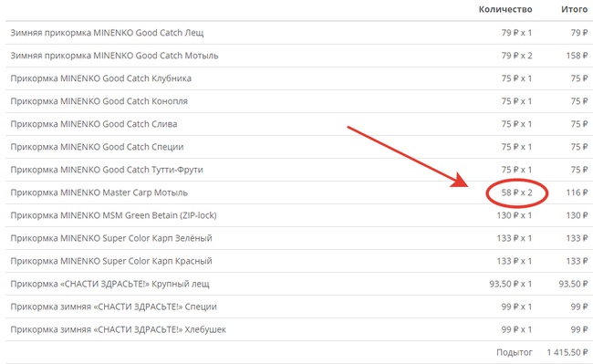Click quantity 130 ₽ x 1 for MSM Green Betain
Image resolution: width=593 pixels, height=364 pixels.
(515, 215)
